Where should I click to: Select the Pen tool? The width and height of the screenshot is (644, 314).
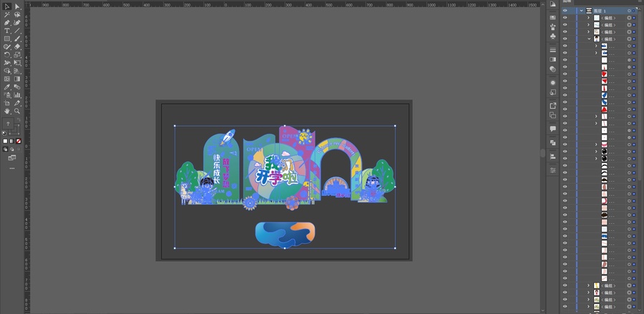click(7, 23)
